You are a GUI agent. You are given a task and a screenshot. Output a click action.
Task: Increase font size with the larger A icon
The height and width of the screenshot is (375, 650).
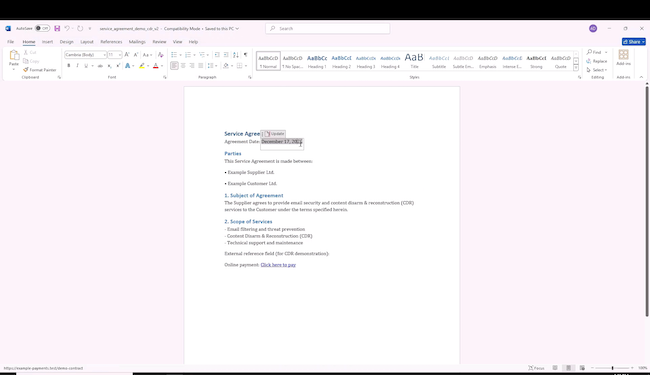[127, 55]
